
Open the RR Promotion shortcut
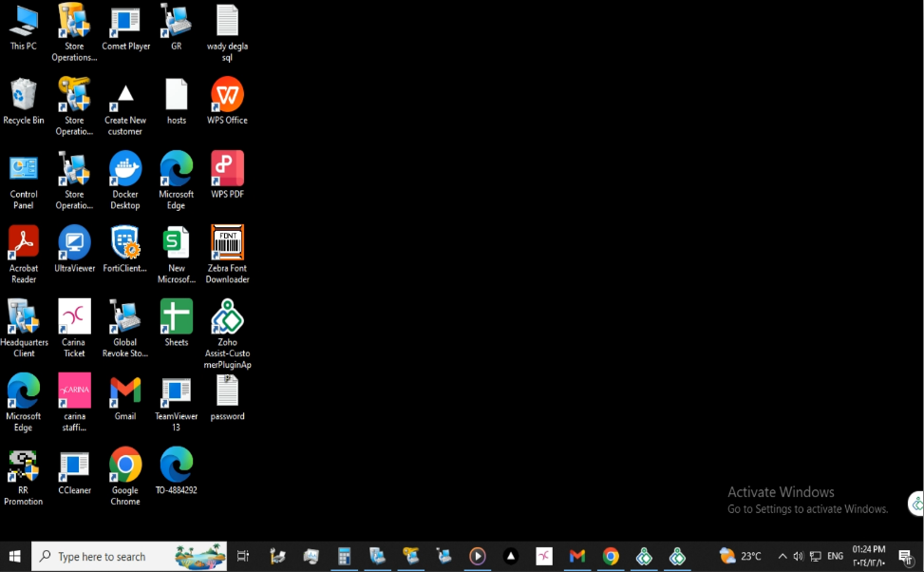click(x=24, y=476)
